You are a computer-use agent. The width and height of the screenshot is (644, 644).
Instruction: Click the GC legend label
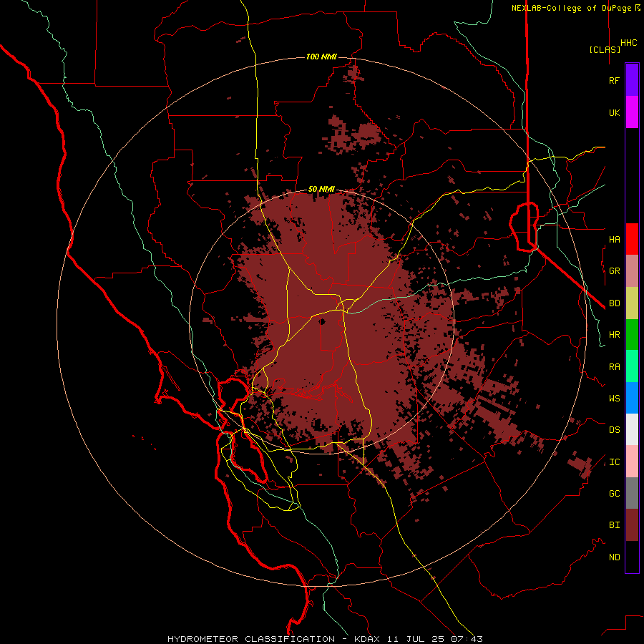[x=614, y=493]
